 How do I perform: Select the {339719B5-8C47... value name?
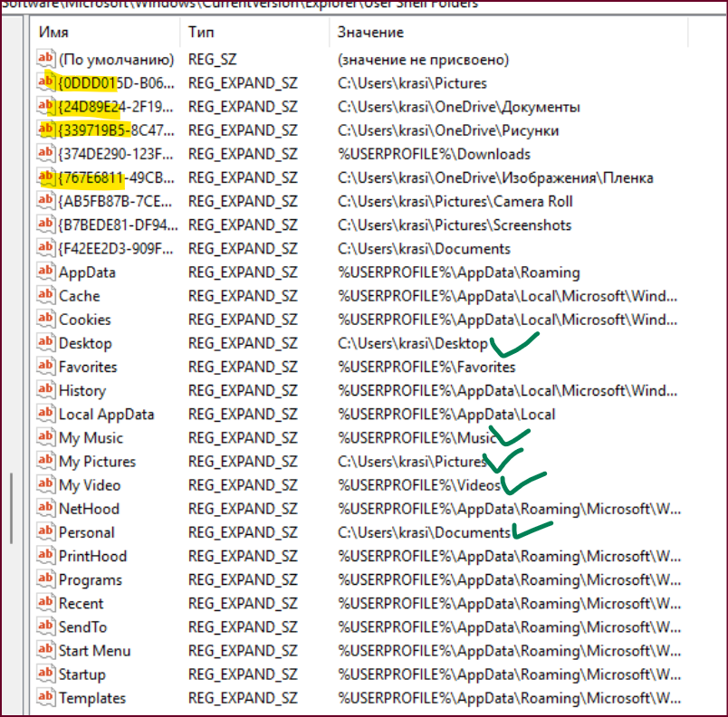coord(116,131)
